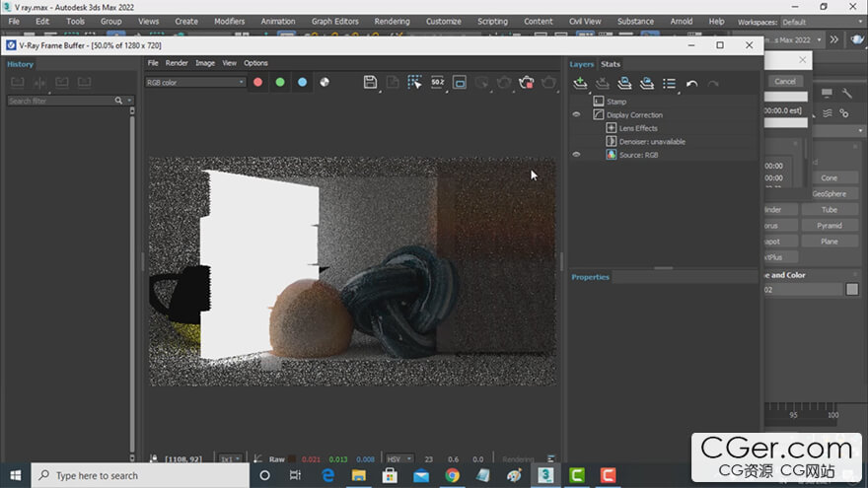Toggle the green channel in the frame buffer

tap(280, 83)
